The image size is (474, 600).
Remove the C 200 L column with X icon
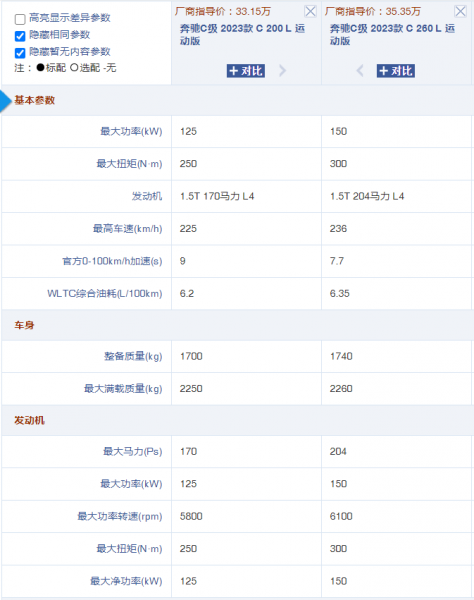click(310, 11)
